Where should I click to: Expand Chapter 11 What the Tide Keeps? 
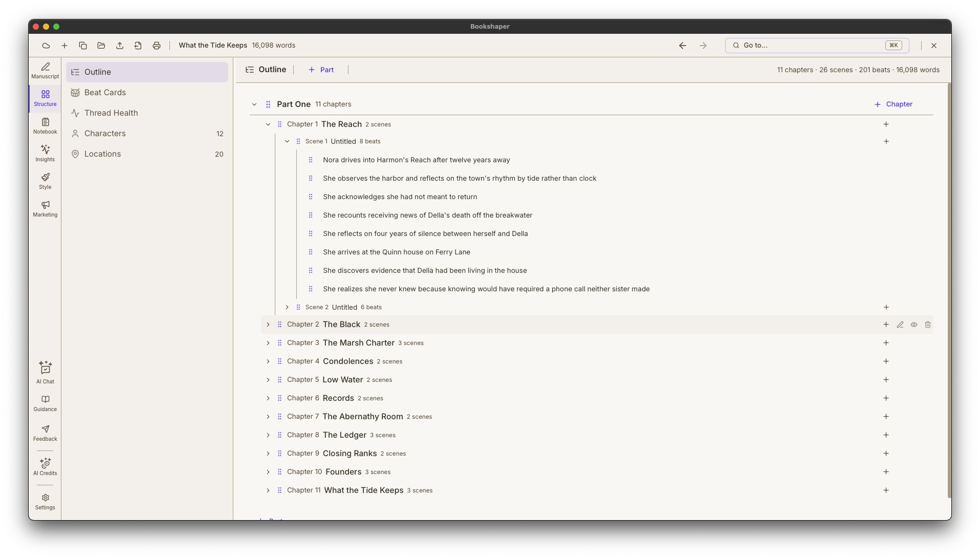click(268, 490)
